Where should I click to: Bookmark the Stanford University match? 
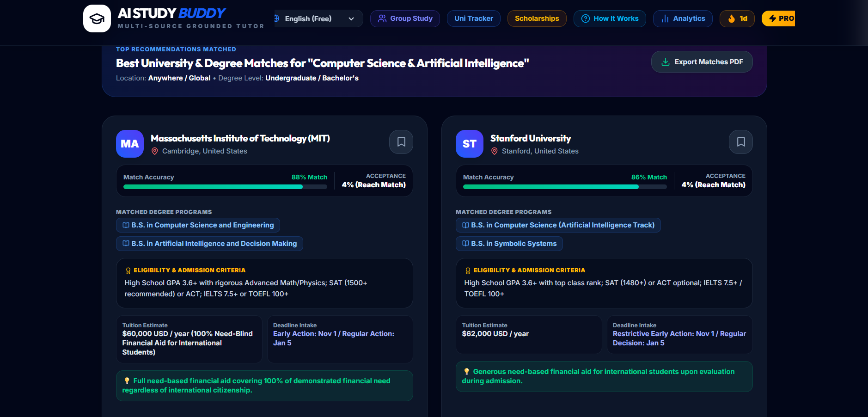coord(741,142)
